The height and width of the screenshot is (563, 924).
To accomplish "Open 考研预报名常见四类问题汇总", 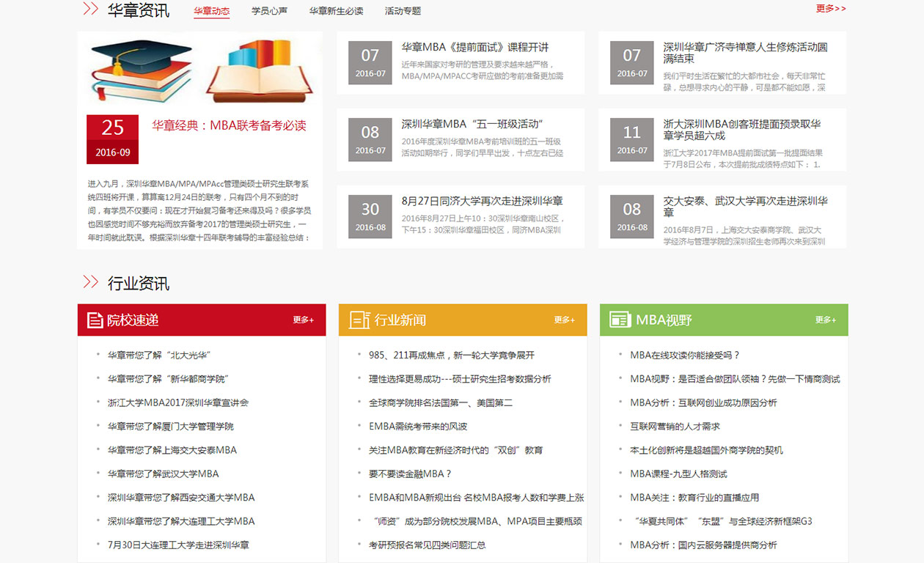I will [427, 545].
